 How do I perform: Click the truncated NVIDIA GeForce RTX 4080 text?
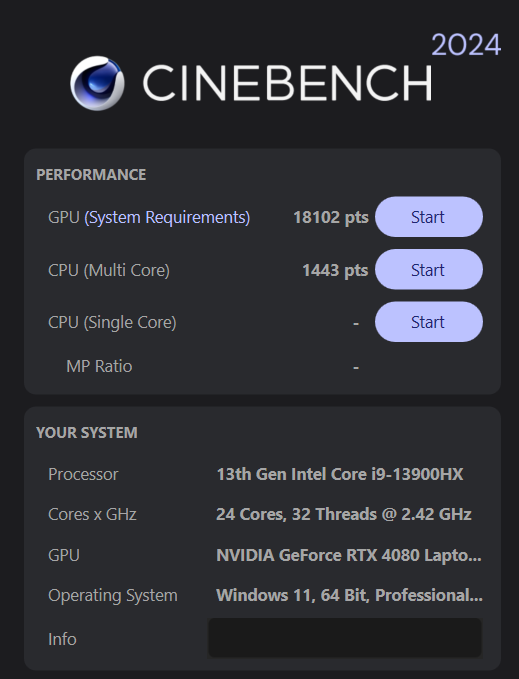(349, 555)
